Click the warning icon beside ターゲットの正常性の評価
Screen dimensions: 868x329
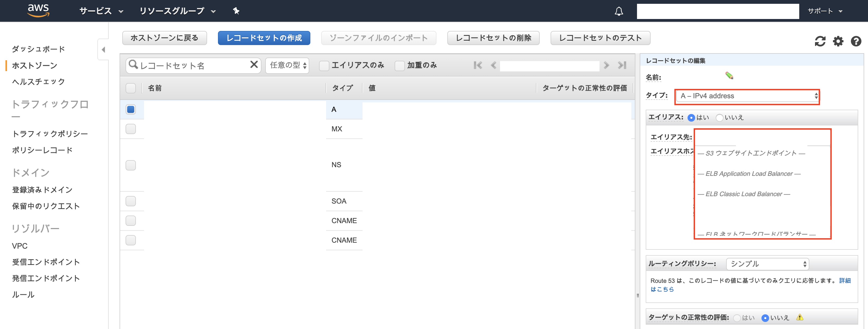pos(800,317)
